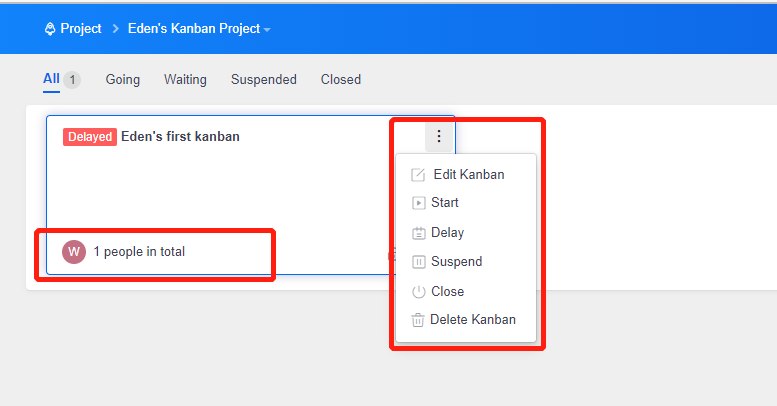This screenshot has height=406, width=777.
Task: Show the Closed kanbans tab
Action: [340, 79]
